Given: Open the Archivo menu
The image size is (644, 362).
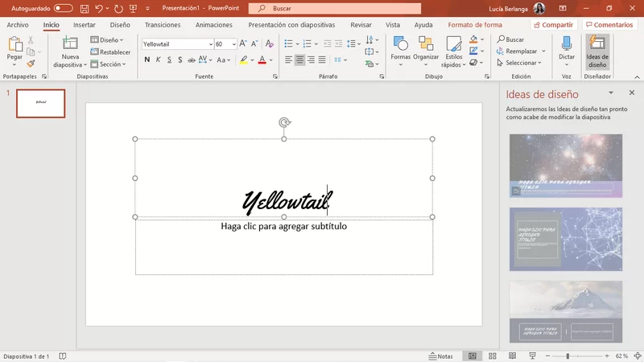Looking at the screenshot, I should [x=18, y=25].
